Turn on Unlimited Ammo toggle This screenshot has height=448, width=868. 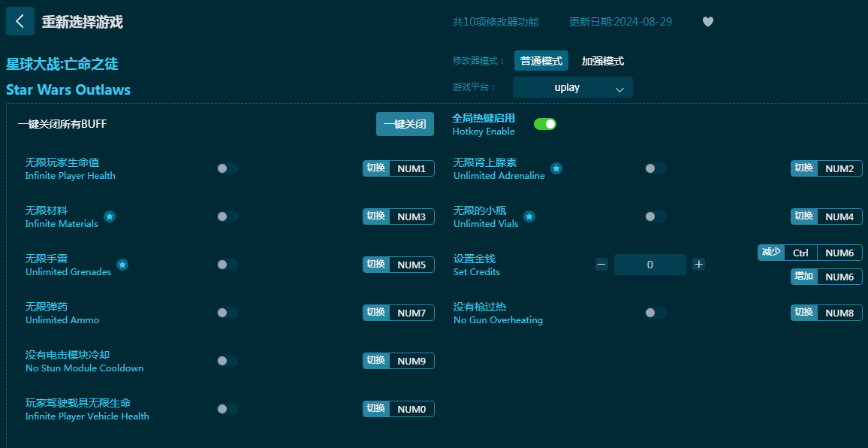(227, 313)
